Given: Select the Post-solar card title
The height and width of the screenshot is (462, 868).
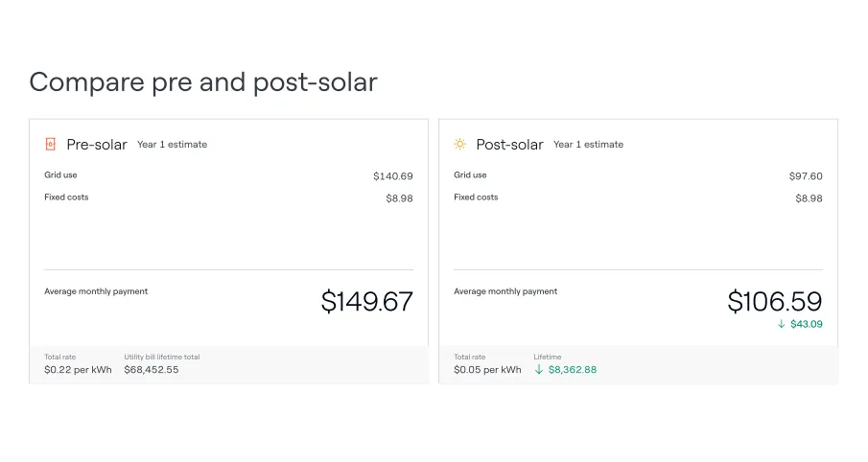Looking at the screenshot, I should coord(509,145).
